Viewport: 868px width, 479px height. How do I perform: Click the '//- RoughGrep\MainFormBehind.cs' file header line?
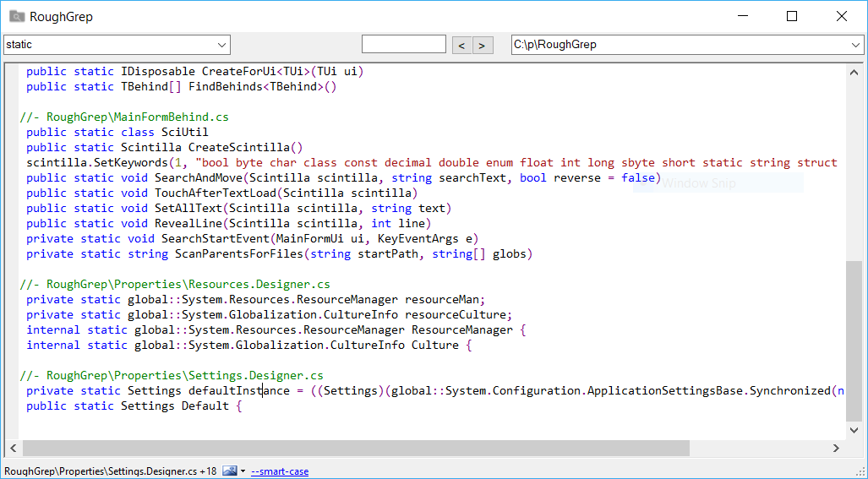pos(124,117)
